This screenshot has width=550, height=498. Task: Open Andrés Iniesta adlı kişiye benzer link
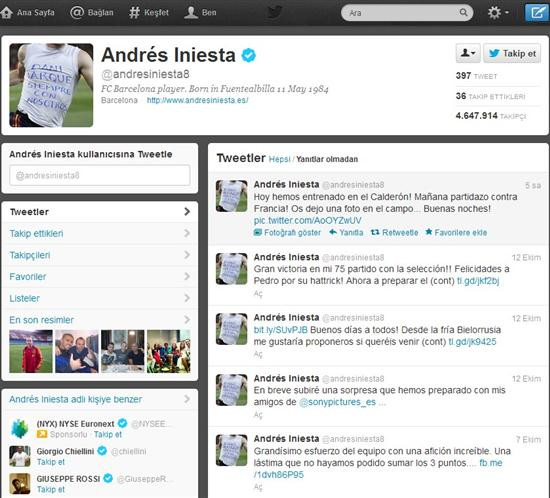75,399
